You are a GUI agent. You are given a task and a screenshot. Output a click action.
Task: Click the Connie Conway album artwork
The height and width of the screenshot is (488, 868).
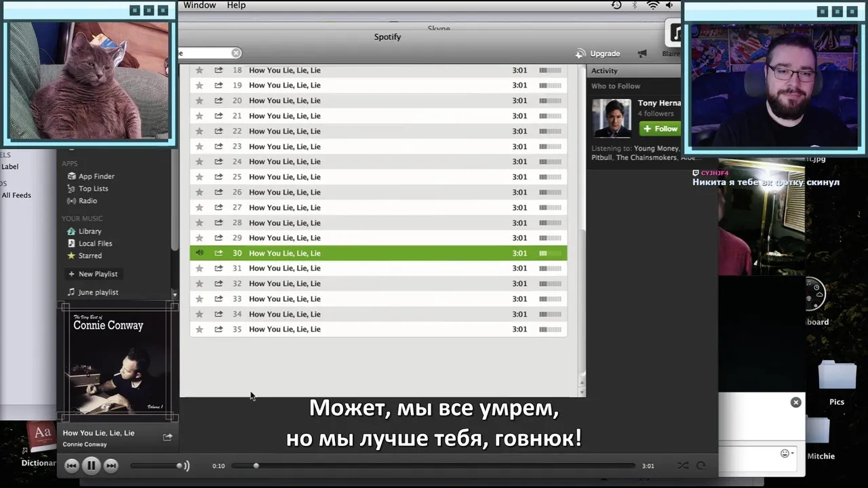pos(119,363)
